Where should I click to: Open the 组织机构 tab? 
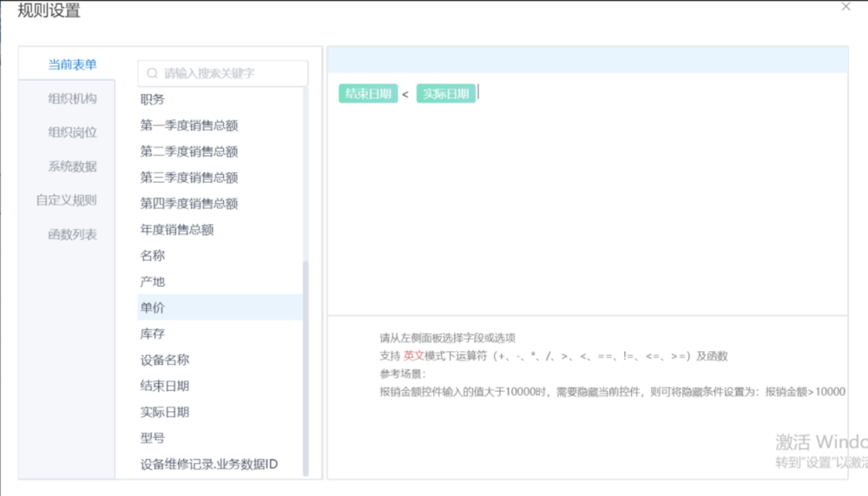point(72,99)
